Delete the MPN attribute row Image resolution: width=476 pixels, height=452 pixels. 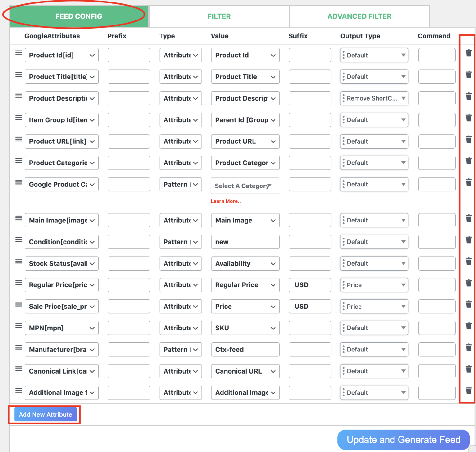[469, 326]
